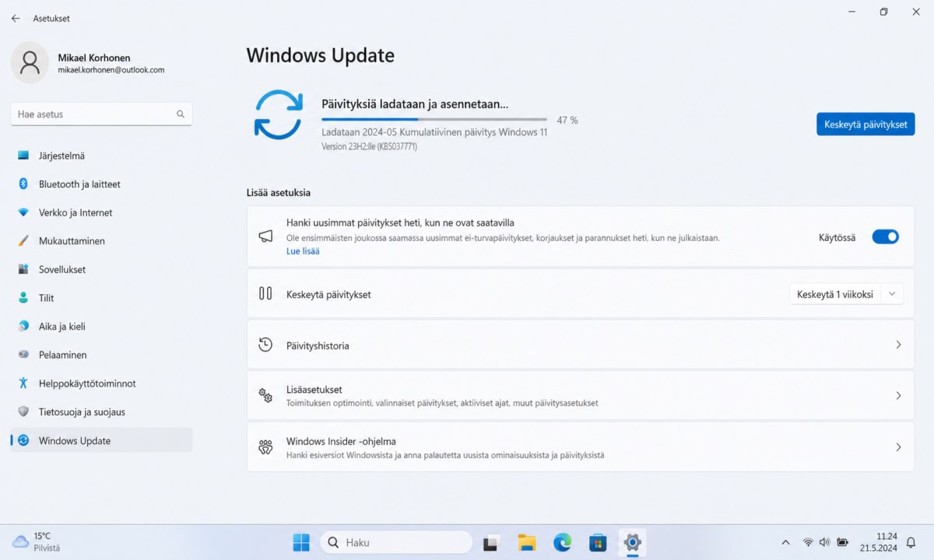Open Päivityshistoria row

pyautogui.click(x=581, y=345)
